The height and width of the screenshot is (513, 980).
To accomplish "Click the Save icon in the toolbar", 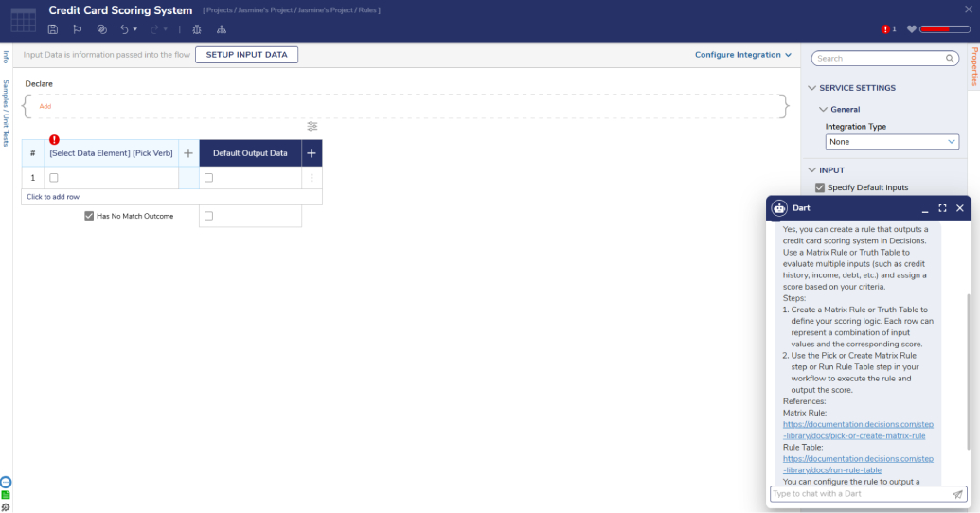I will (x=53, y=29).
